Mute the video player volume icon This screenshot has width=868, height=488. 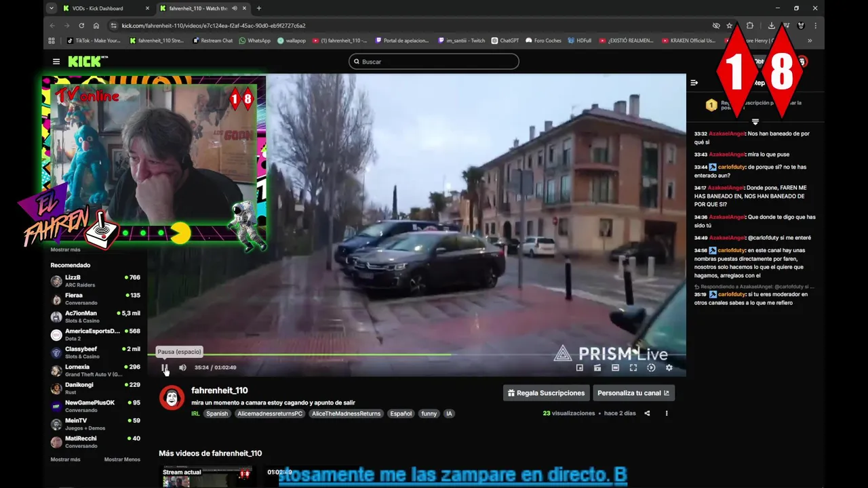point(182,367)
